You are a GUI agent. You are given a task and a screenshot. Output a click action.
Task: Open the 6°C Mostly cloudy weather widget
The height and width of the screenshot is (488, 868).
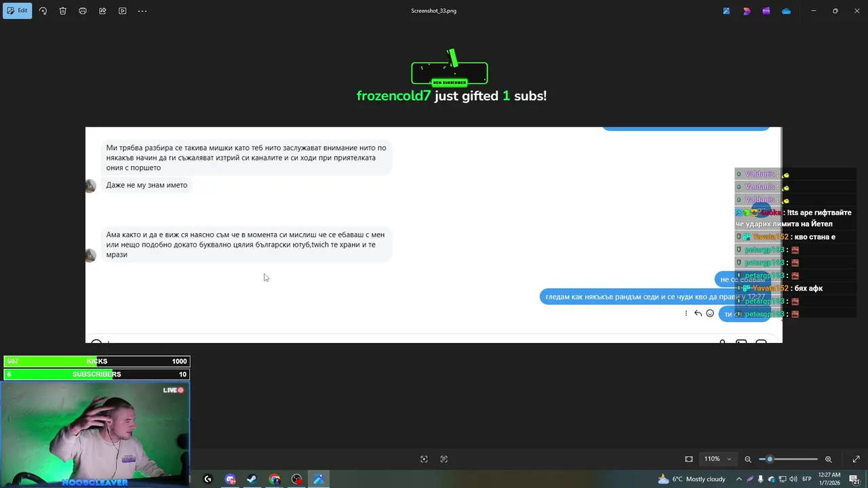click(x=691, y=479)
